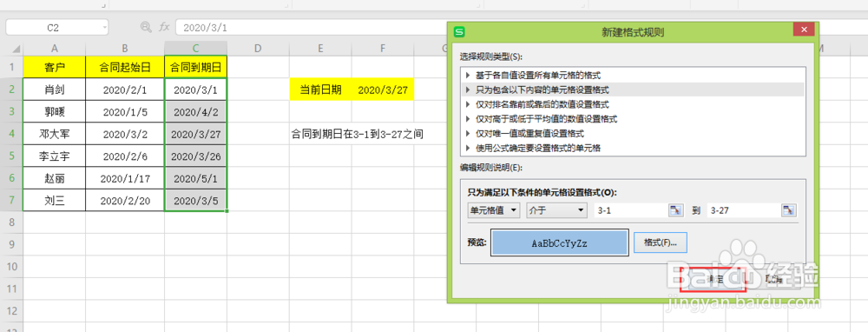The width and height of the screenshot is (868, 332).
Task: Click expiry date cell 2020/5/1
Action: pyautogui.click(x=196, y=178)
